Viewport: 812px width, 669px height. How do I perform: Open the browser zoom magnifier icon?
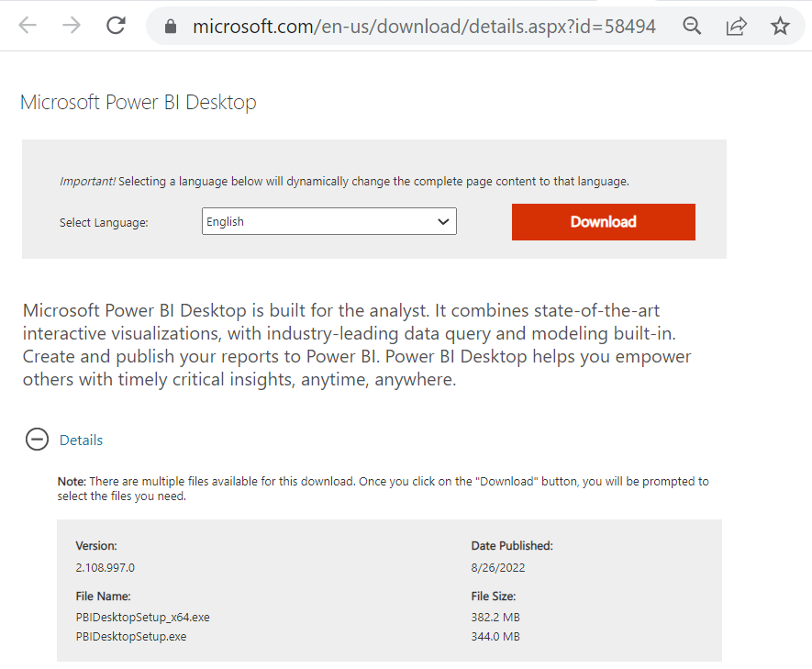click(692, 26)
